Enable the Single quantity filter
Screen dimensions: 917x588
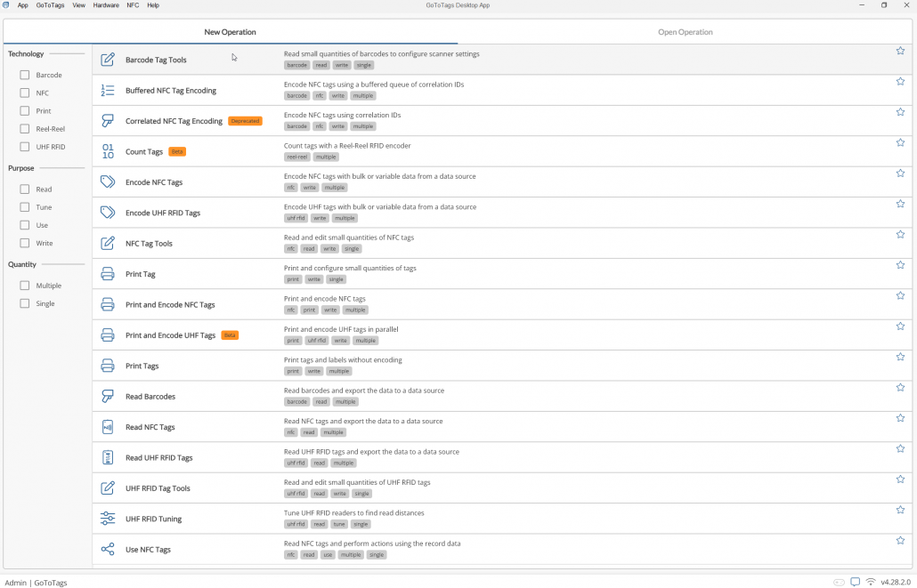pos(25,303)
